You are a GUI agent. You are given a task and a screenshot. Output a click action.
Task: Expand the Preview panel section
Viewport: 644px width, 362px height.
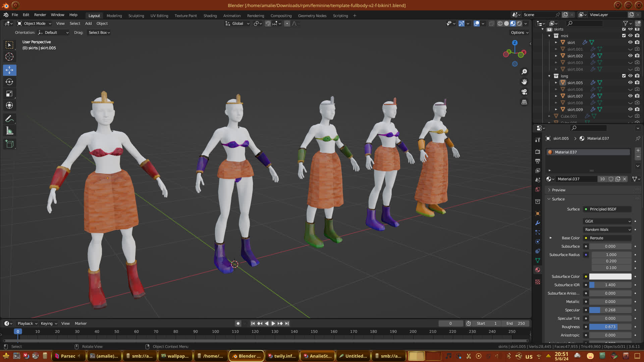(558, 190)
